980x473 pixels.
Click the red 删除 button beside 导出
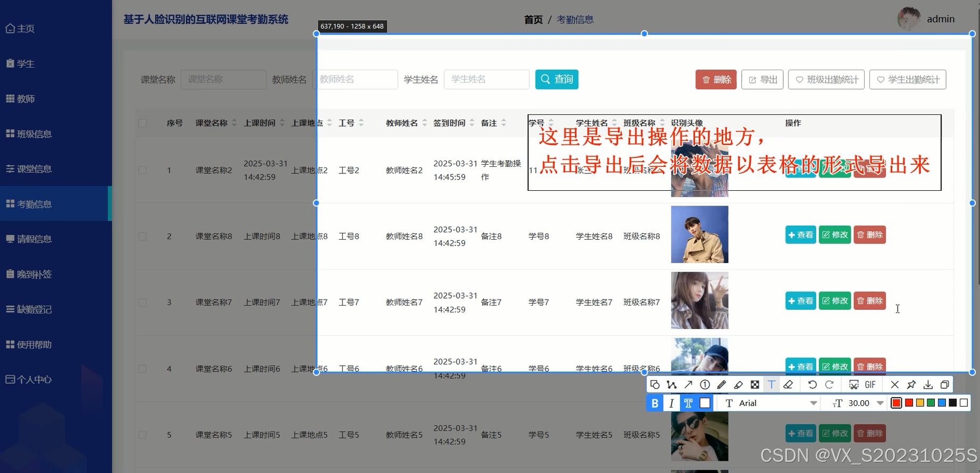(x=716, y=80)
